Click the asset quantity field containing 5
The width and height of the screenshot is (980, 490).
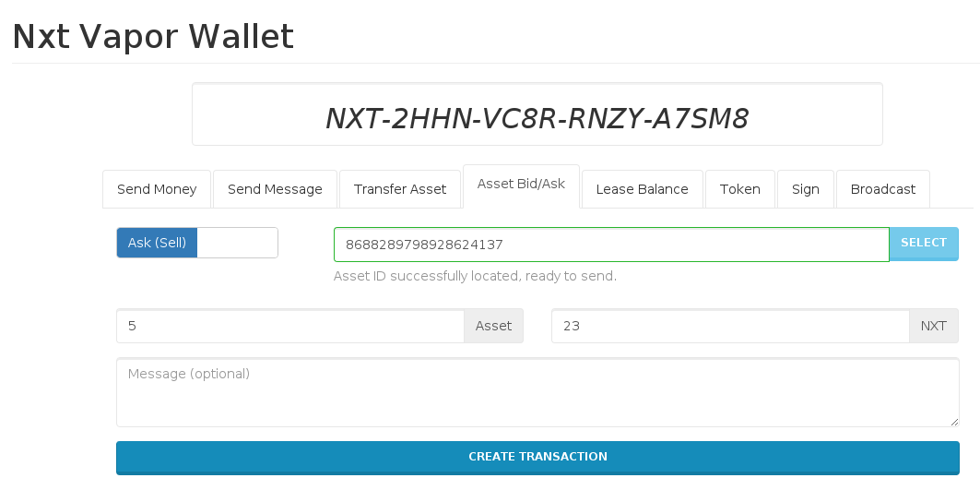click(290, 326)
